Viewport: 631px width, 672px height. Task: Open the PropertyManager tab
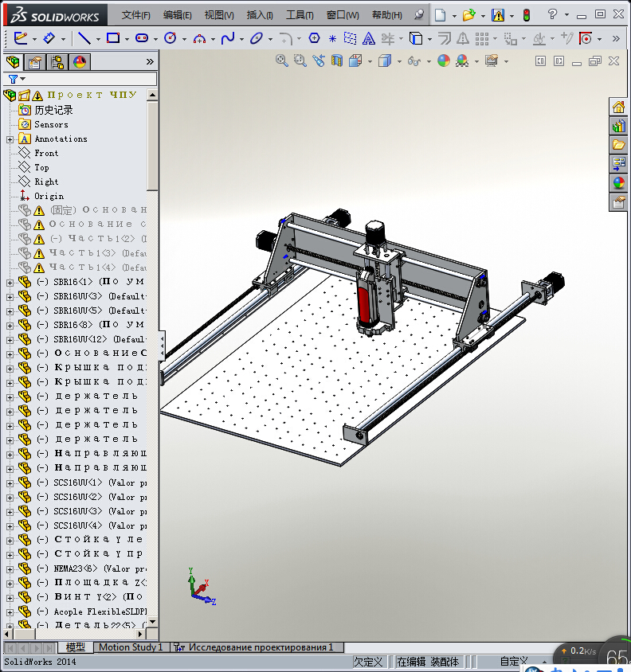(x=35, y=62)
